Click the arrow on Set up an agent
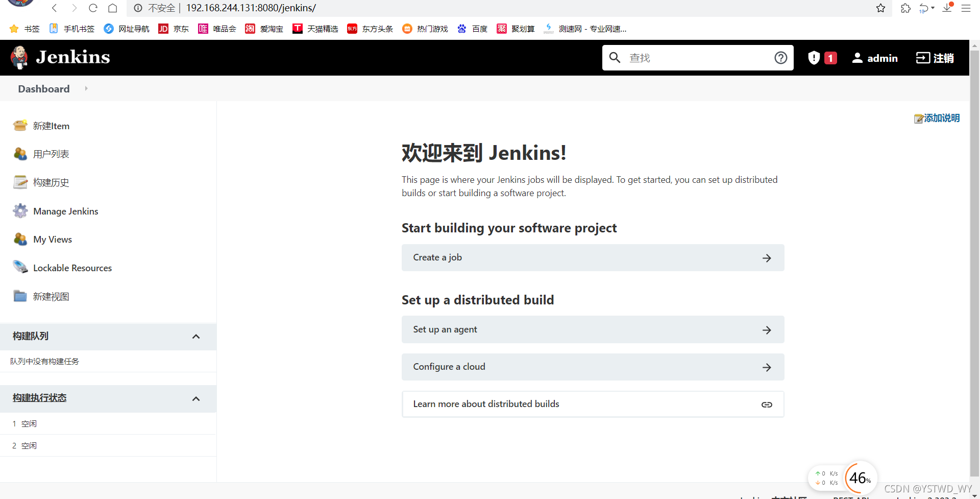The width and height of the screenshot is (980, 499). [767, 330]
